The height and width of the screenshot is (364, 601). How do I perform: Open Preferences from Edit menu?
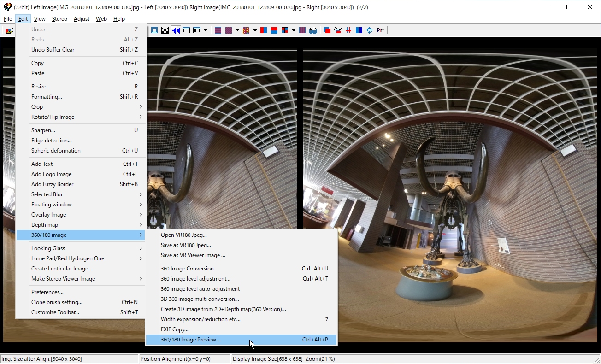[x=47, y=292]
